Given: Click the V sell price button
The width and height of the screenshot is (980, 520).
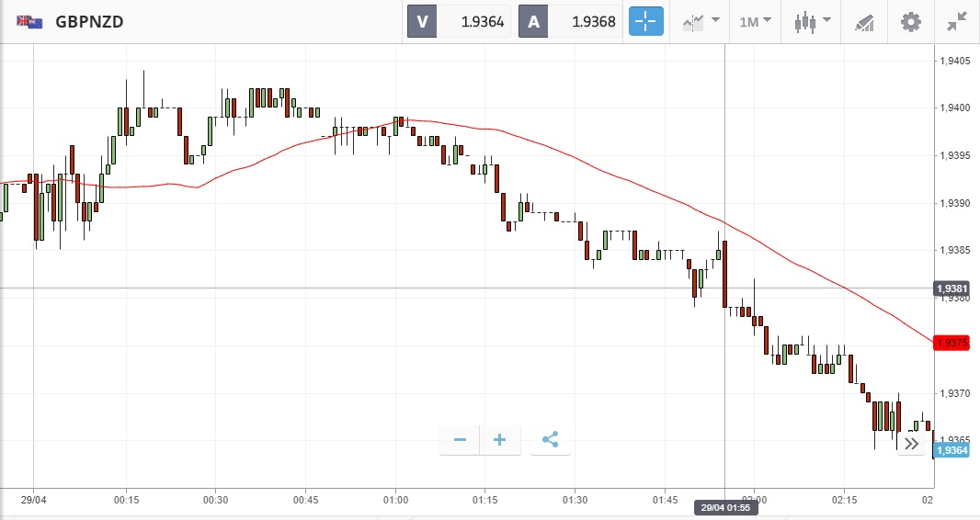Looking at the screenshot, I should point(459,21).
